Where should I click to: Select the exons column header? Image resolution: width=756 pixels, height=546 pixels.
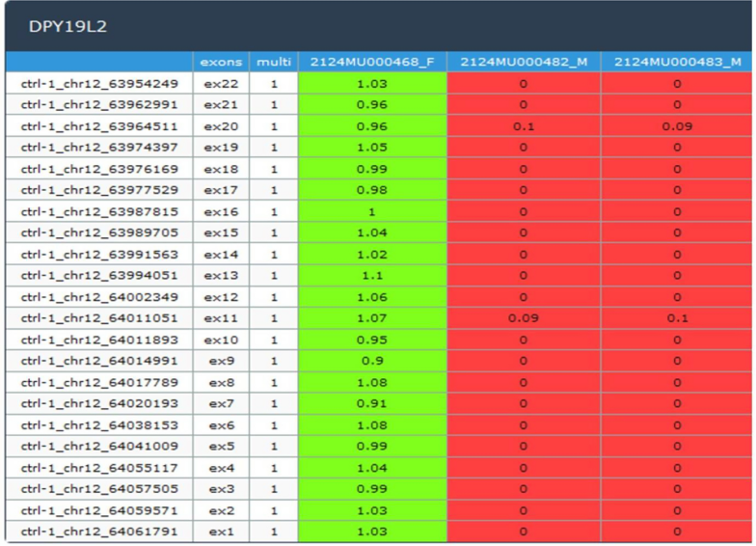pos(221,62)
